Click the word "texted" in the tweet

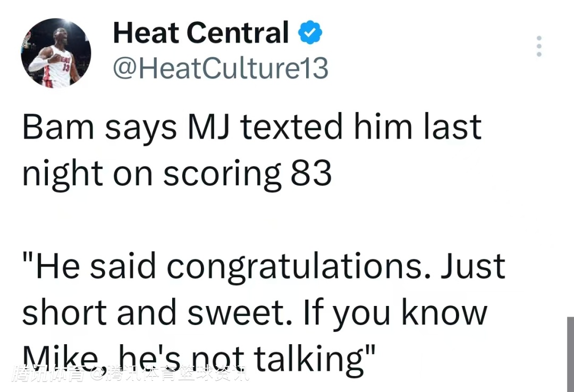[291, 127]
